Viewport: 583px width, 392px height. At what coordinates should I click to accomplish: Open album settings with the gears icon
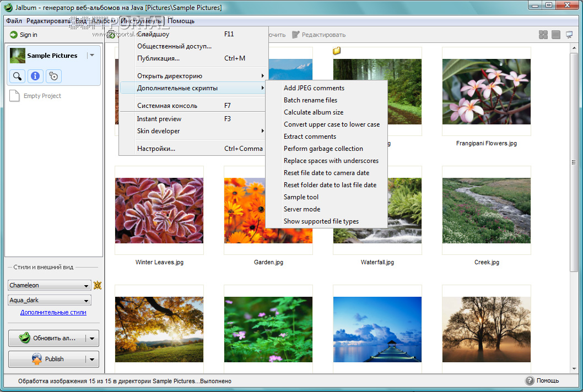point(53,76)
